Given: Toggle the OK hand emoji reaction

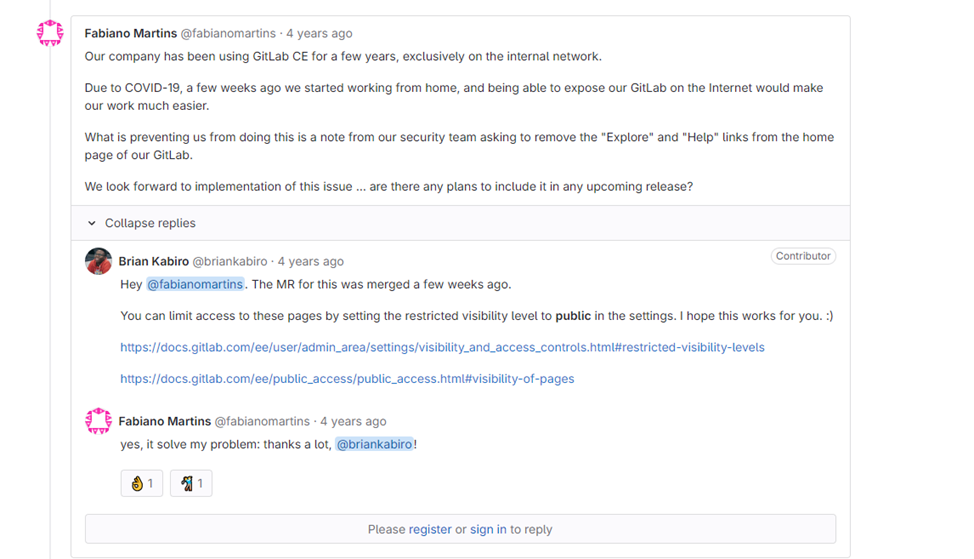Looking at the screenshot, I should click(142, 483).
